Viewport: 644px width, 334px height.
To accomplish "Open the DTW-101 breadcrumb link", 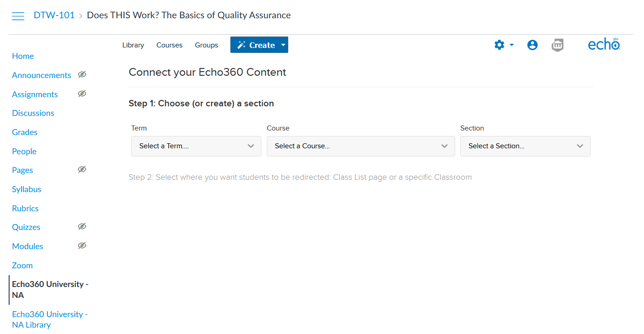I will (54, 15).
